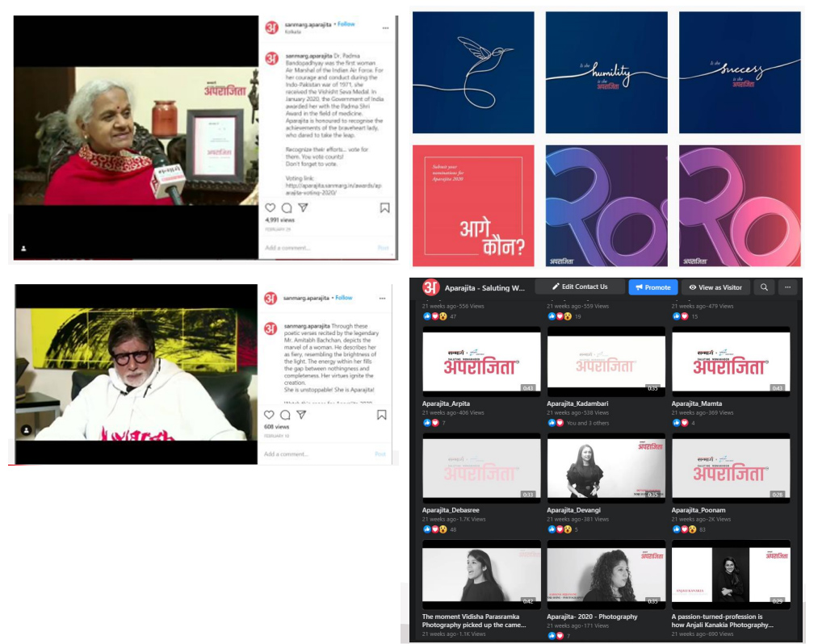Viewport: 818px width, 644px height.
Task: Post comment on the Amitabh Bachchan post
Action: 380,454
